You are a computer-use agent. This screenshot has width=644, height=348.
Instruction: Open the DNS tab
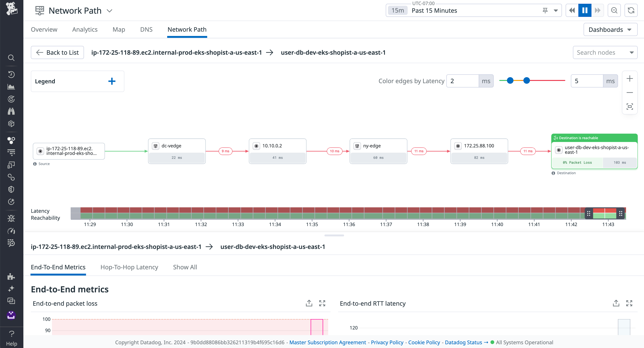[146, 29]
